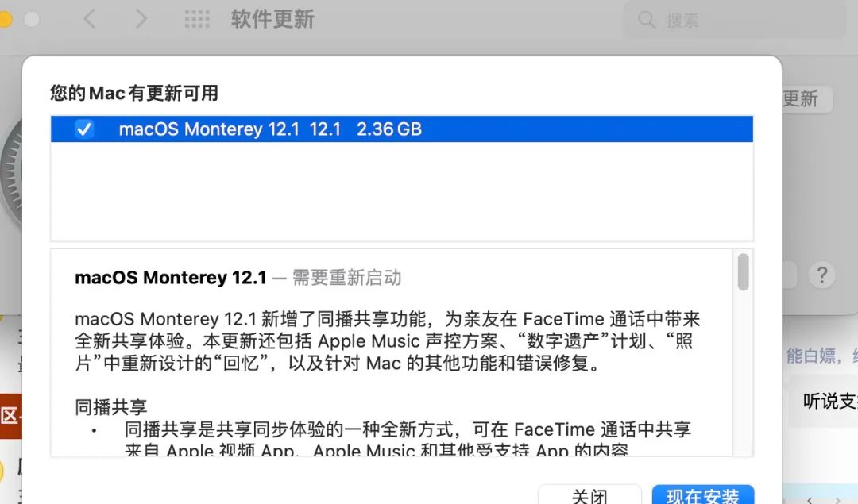Image resolution: width=858 pixels, height=504 pixels.
Task: Click the 同播共享 section heading
Action: coord(111,406)
